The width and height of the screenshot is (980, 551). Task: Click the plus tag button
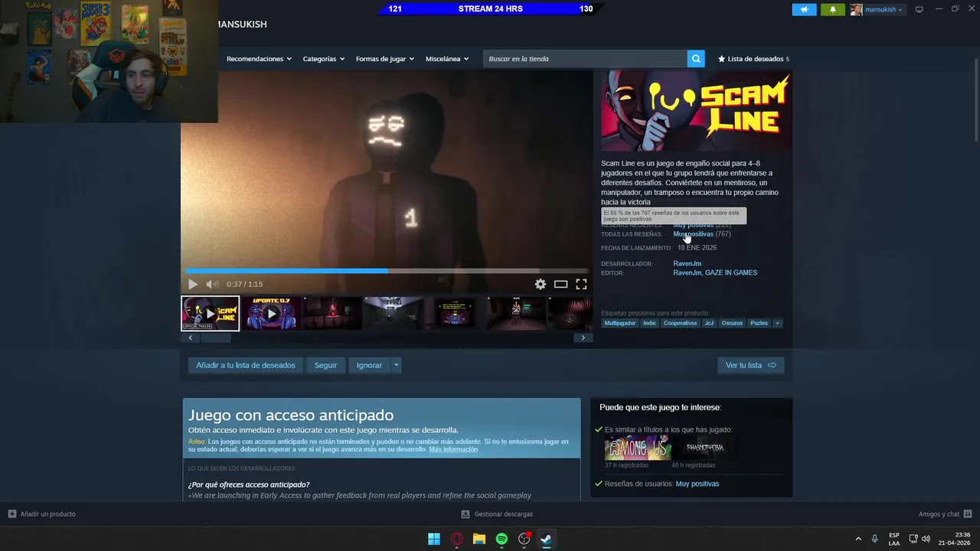tap(777, 323)
